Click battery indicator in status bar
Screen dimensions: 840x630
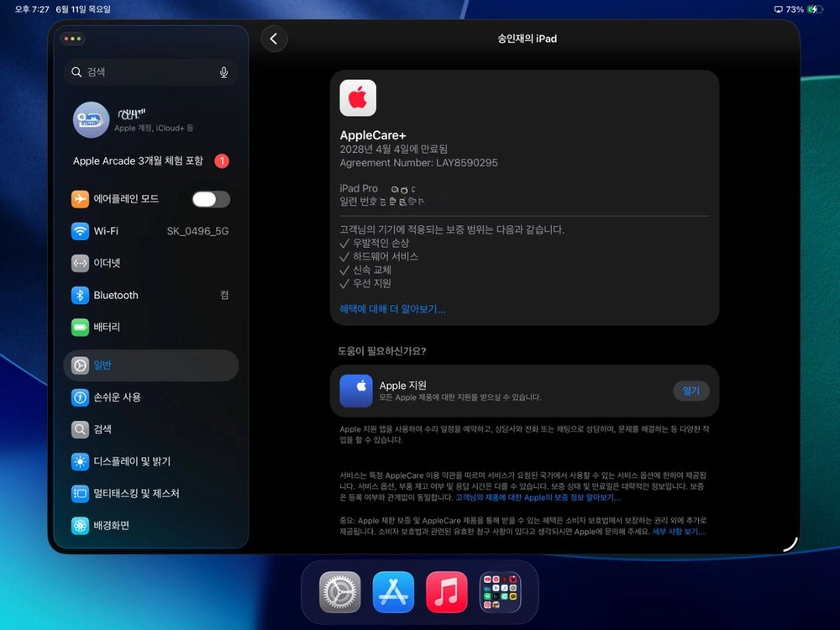tap(814, 9)
